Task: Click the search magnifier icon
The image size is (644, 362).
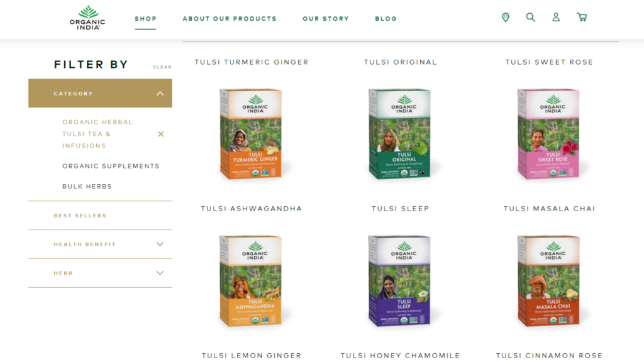Action: point(531,17)
